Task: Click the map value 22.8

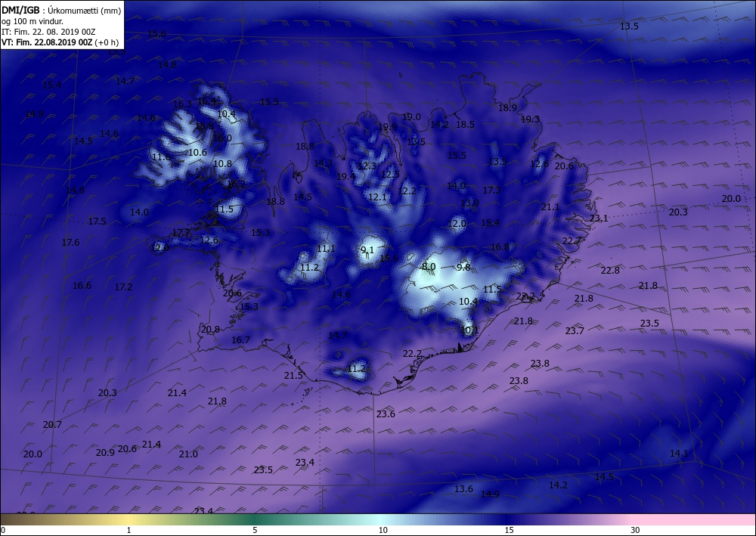Action: (610, 271)
